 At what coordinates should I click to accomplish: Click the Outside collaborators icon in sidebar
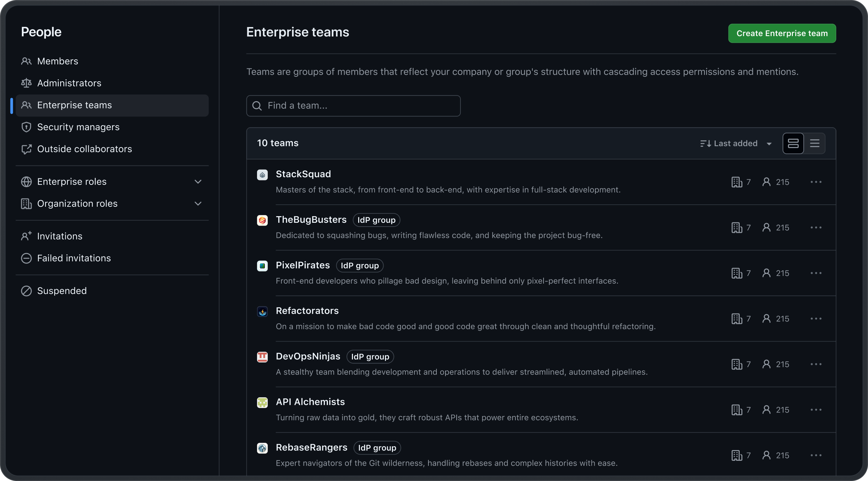tap(27, 149)
